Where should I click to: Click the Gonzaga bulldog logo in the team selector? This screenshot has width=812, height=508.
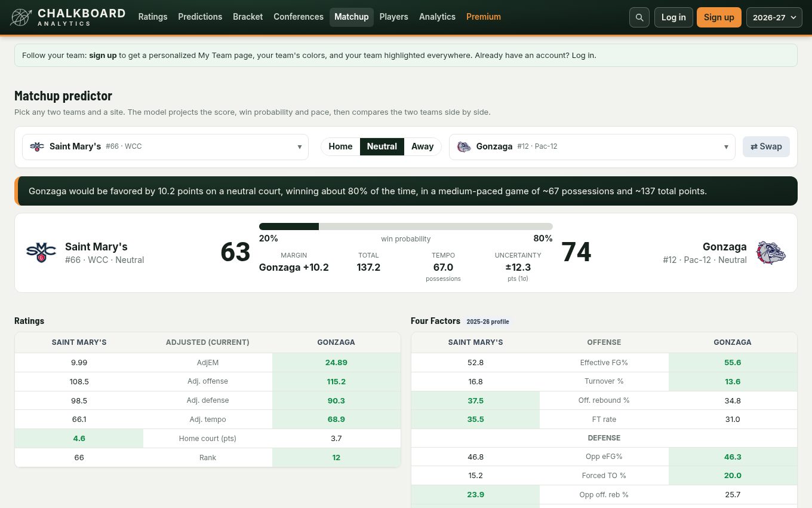pyautogui.click(x=464, y=146)
